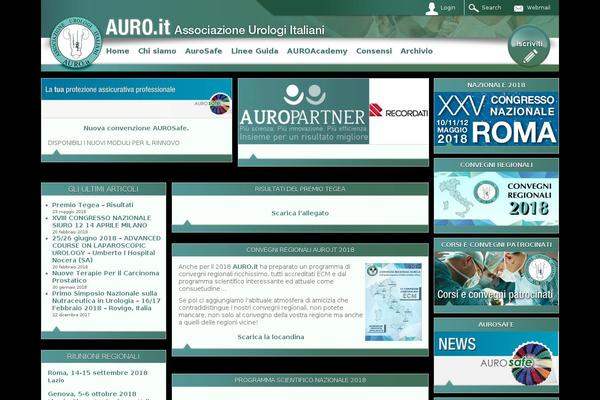Click the Corsi e convegni patrocinati heading
The width and height of the screenshot is (600, 400).
coord(496,244)
